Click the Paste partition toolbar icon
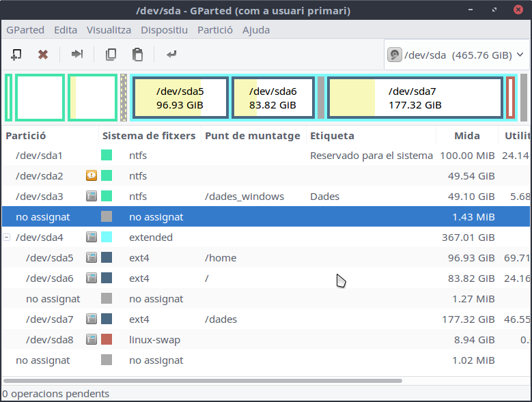 137,55
